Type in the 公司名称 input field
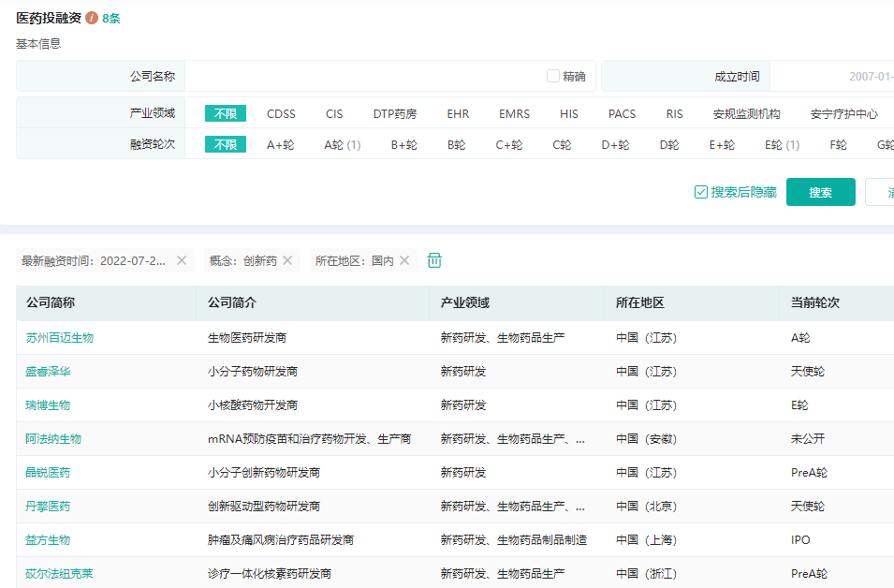Screen dimensions: 894x588 363,77
